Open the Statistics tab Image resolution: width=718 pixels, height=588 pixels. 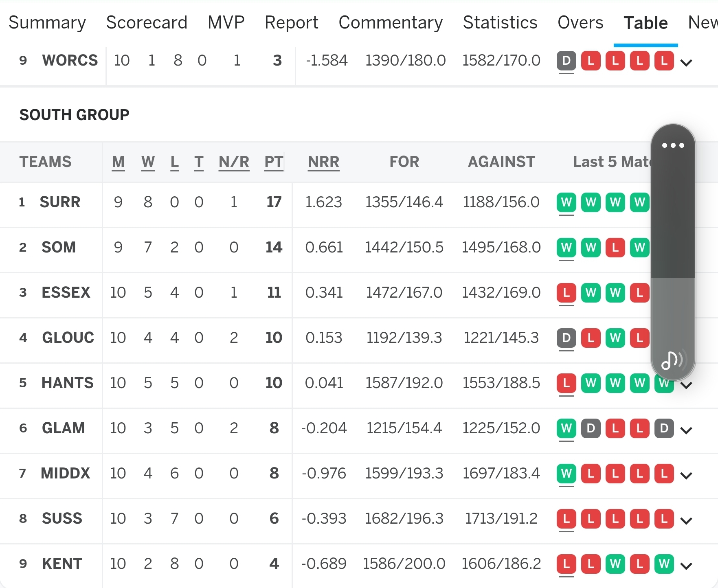point(500,22)
